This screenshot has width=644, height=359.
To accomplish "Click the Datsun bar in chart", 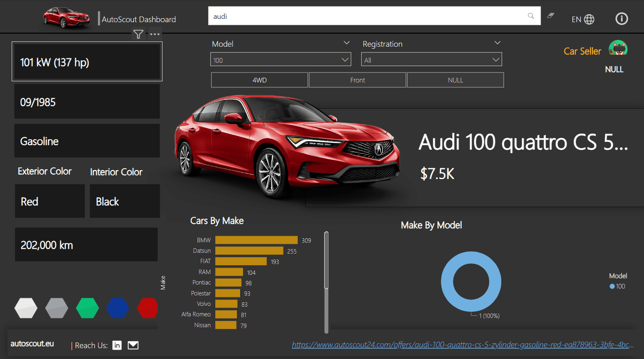I will (x=249, y=251).
